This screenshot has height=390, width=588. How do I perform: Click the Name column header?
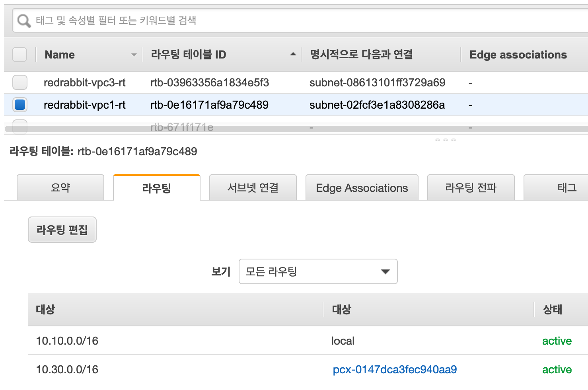point(60,55)
